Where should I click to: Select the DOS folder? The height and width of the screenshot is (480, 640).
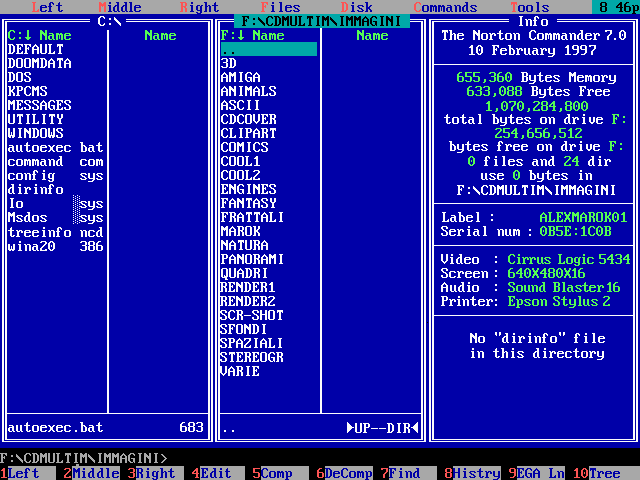pos(20,77)
